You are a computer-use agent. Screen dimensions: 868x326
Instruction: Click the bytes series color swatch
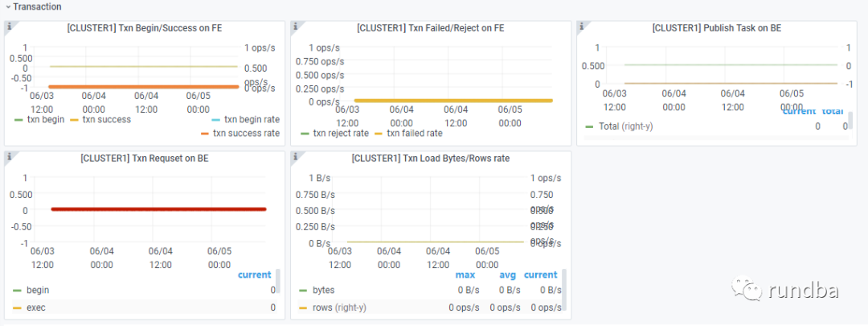pyautogui.click(x=304, y=290)
